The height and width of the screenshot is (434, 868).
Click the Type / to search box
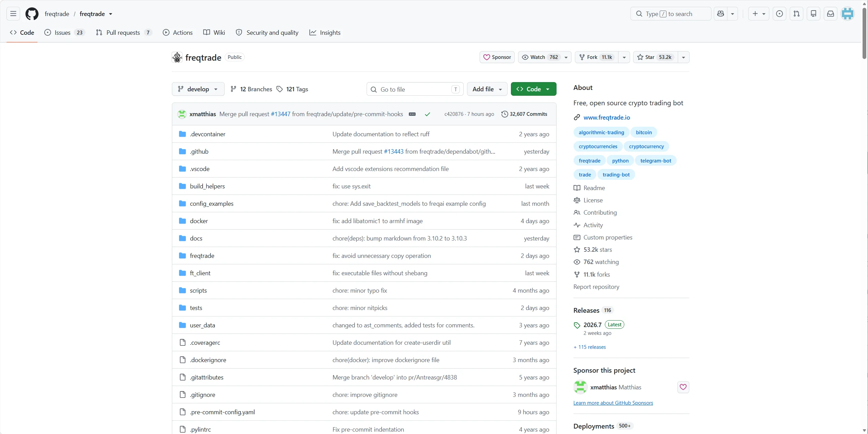click(671, 14)
